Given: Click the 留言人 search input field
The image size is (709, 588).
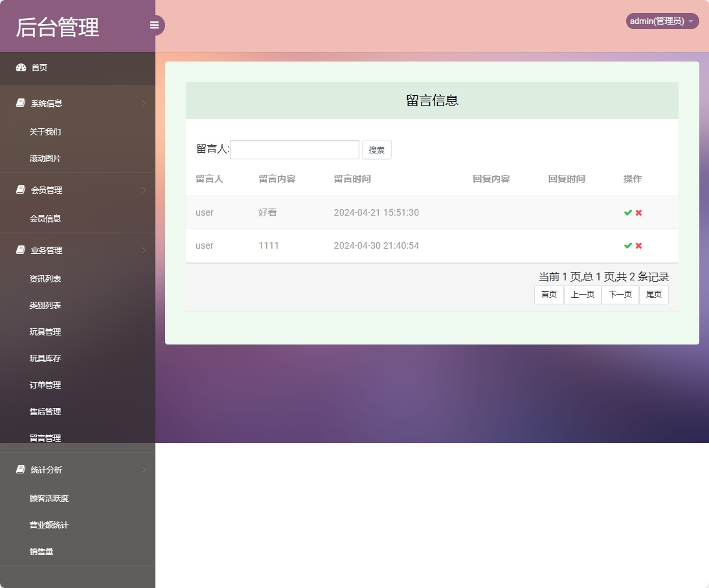Looking at the screenshot, I should 295,149.
